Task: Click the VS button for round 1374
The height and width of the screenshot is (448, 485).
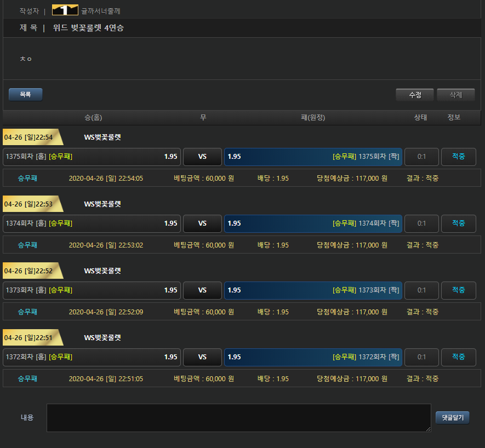Action: [x=202, y=223]
